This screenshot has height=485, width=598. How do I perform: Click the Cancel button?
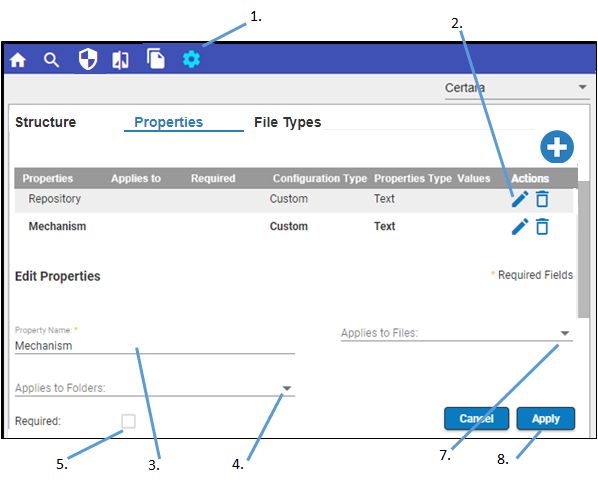click(x=476, y=419)
